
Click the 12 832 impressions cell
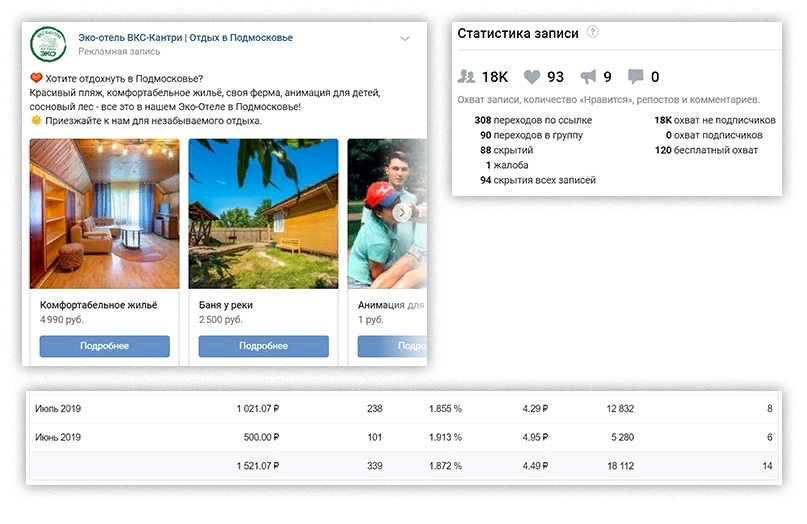[620, 409]
